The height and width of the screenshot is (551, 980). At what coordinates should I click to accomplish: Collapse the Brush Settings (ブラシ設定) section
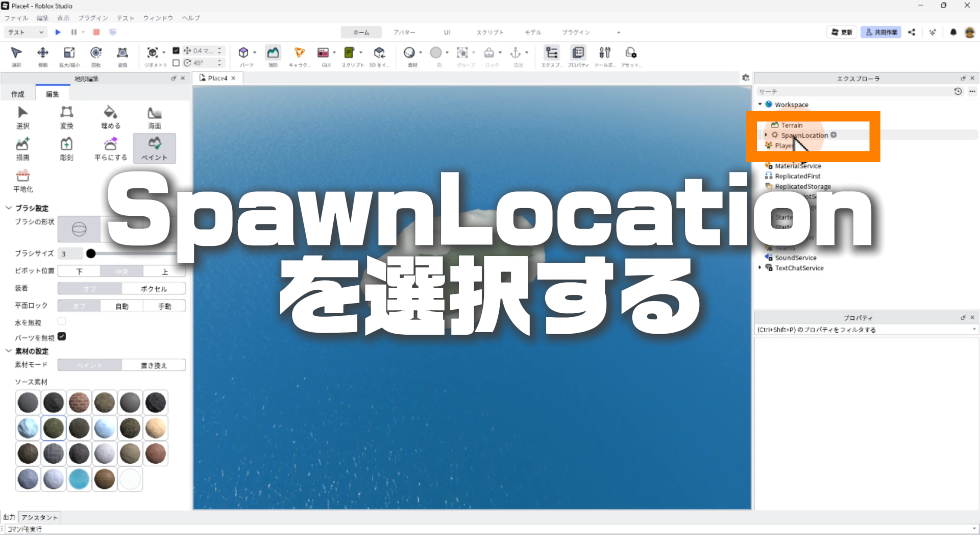[9, 208]
